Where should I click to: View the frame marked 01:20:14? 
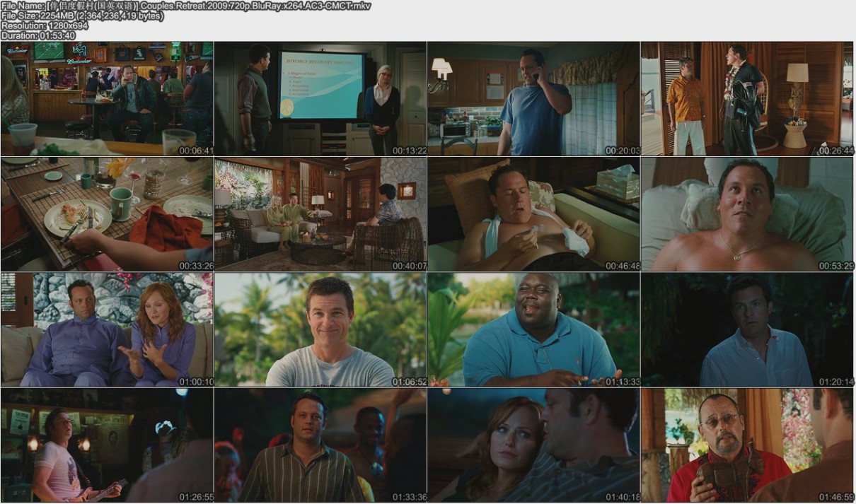(x=748, y=330)
